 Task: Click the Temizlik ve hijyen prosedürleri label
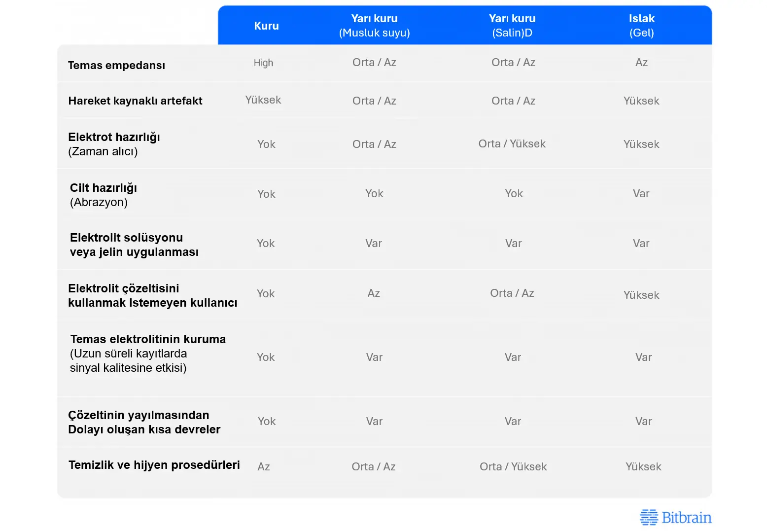click(x=154, y=465)
